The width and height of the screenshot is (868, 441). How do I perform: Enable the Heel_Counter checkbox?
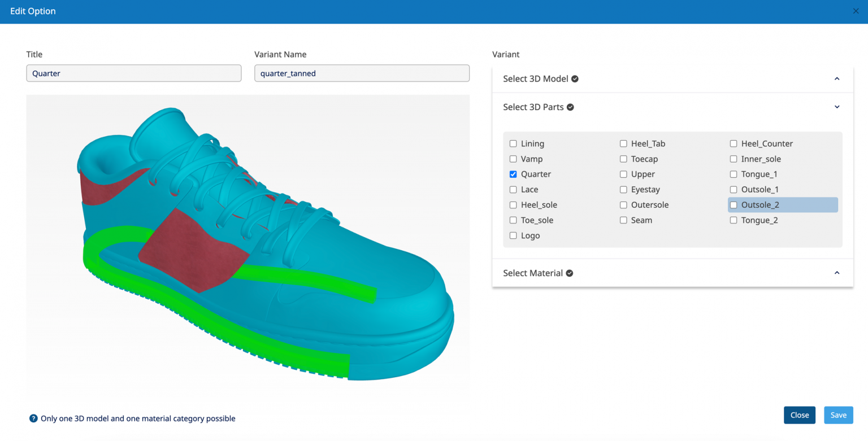click(x=733, y=143)
